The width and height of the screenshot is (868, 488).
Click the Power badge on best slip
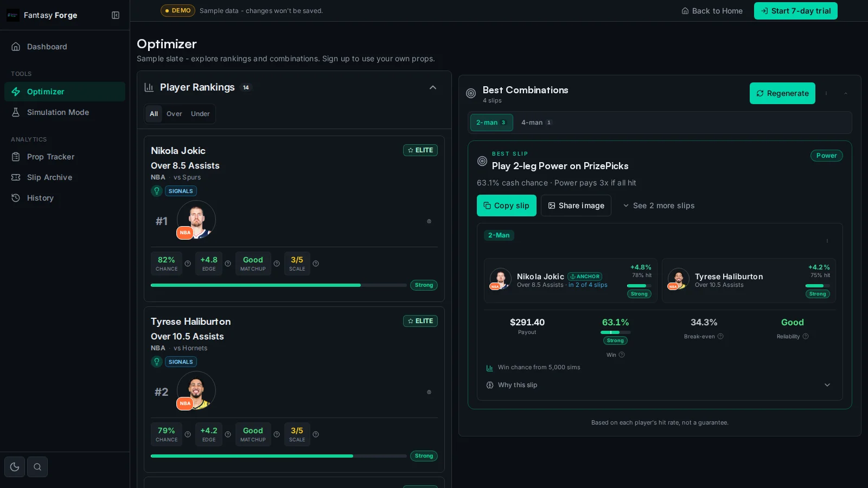(826, 156)
